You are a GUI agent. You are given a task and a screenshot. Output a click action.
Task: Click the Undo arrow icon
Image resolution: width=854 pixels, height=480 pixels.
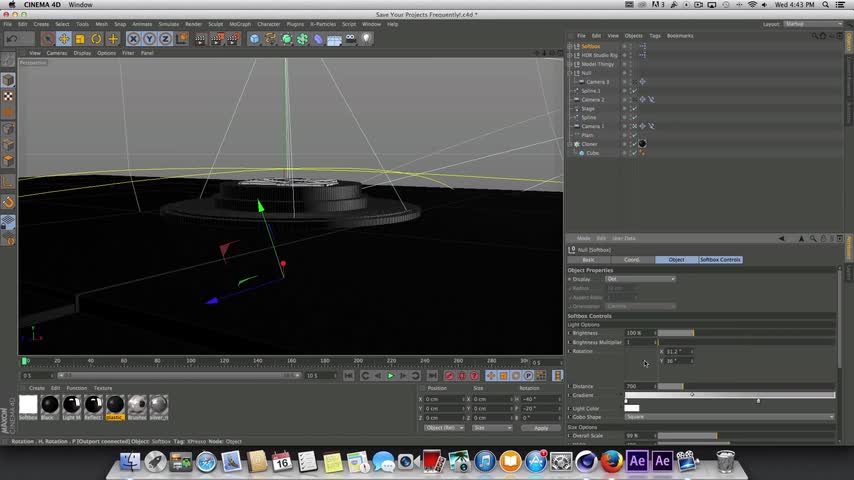coord(12,39)
